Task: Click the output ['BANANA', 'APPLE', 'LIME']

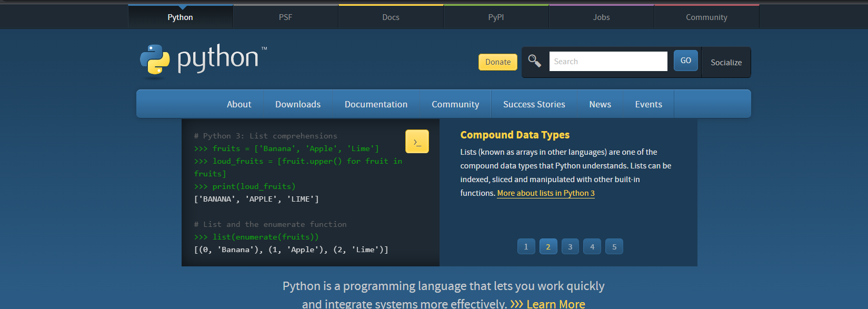Action: [256, 199]
